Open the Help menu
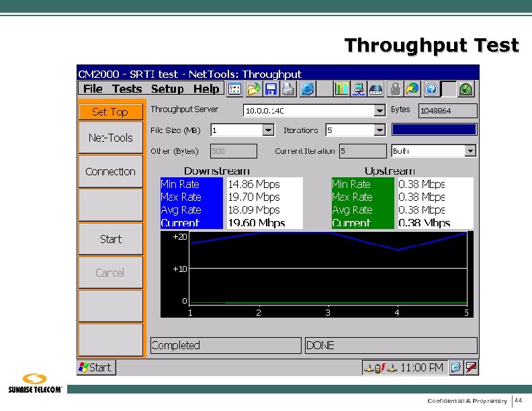Image resolution: width=532 pixels, height=411 pixels. point(206,89)
